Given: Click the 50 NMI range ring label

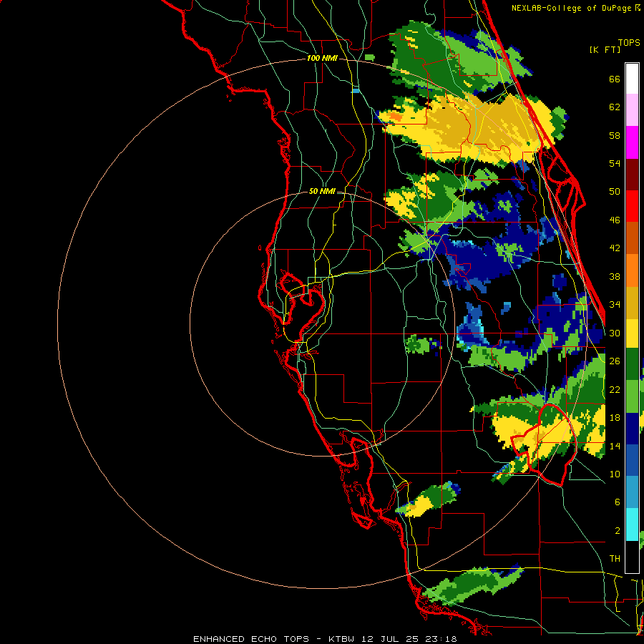Looking at the screenshot, I should [322, 191].
